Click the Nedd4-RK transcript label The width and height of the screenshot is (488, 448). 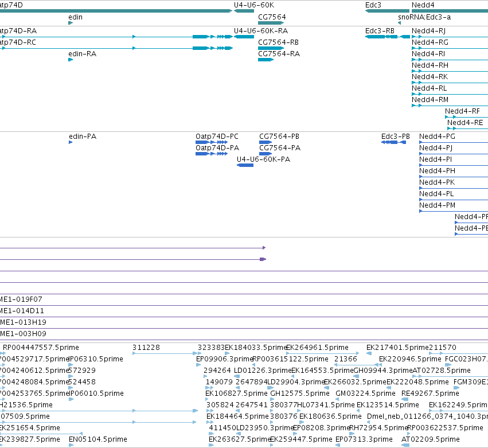(x=430, y=77)
